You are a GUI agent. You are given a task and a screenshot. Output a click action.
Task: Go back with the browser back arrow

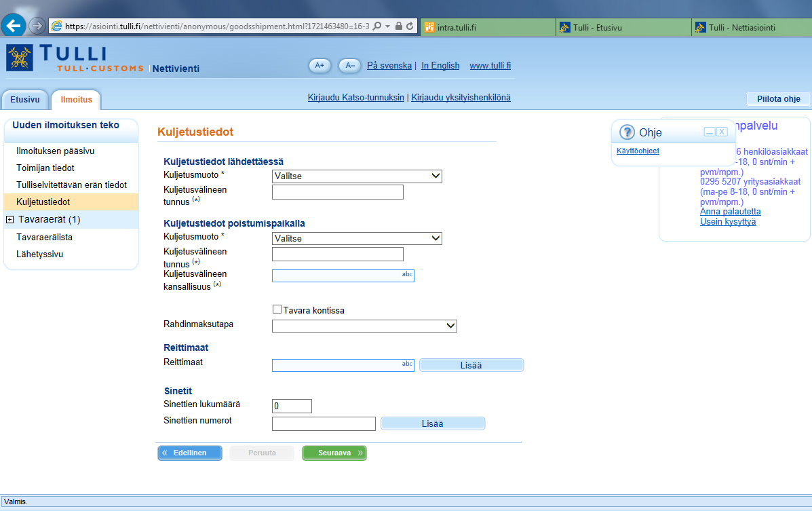click(14, 25)
